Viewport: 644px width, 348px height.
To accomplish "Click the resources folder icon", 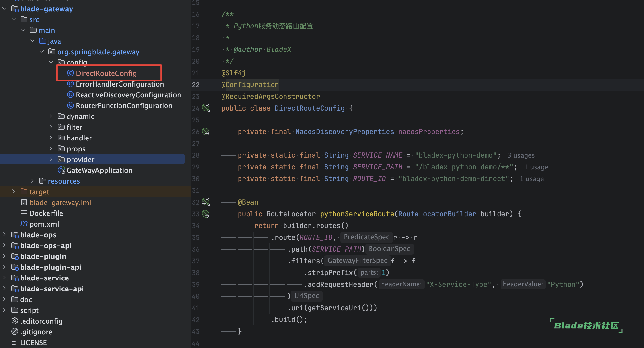I will click(43, 181).
